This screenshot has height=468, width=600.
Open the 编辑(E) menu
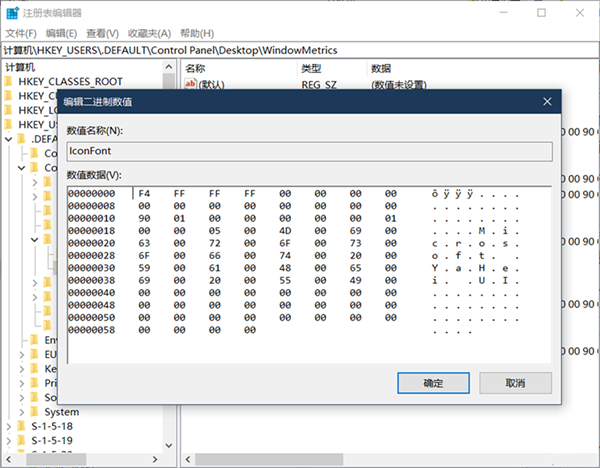pyautogui.click(x=63, y=33)
